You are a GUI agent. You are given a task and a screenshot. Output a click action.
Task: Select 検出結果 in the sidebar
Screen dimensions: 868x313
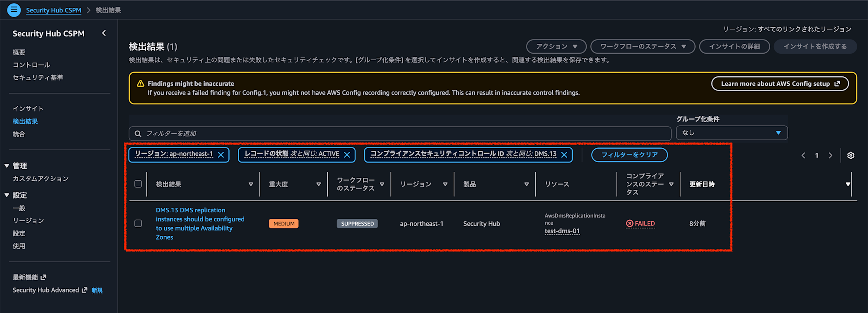pyautogui.click(x=25, y=121)
